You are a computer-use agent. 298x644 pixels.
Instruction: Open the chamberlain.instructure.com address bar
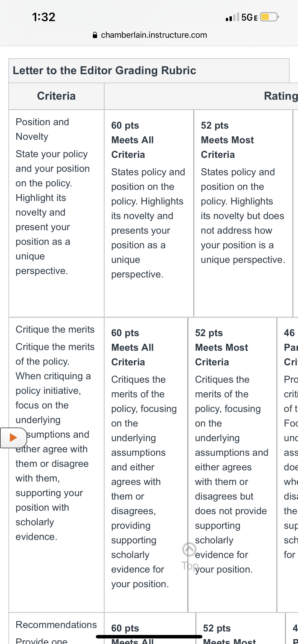(x=150, y=35)
